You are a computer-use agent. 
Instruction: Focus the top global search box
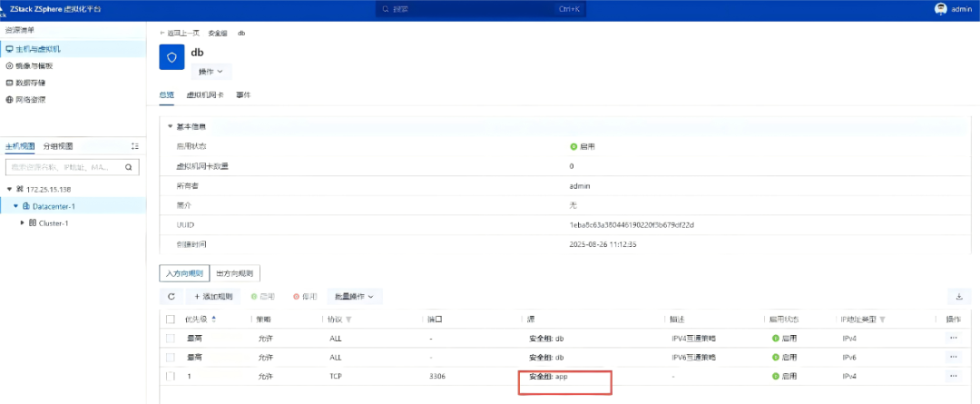[x=480, y=9]
